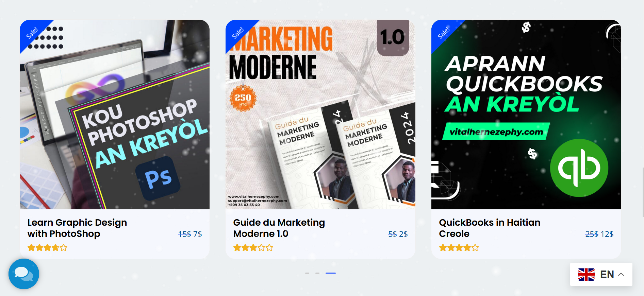Open Guide du Marketing Moderne 1.0 title
The image size is (644, 296).
pos(279,228)
